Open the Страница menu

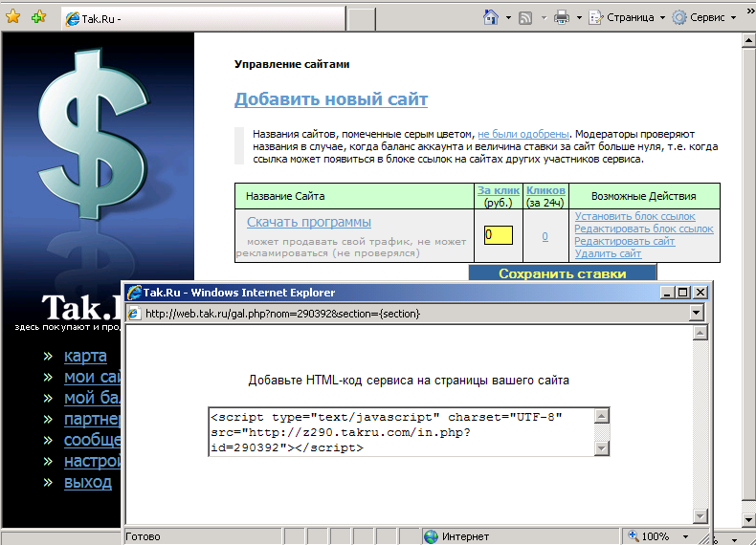point(627,18)
